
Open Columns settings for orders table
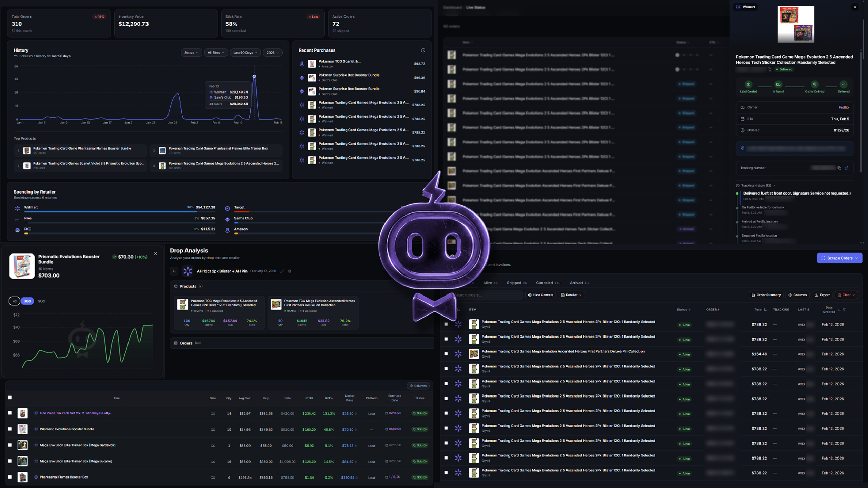[797, 295]
